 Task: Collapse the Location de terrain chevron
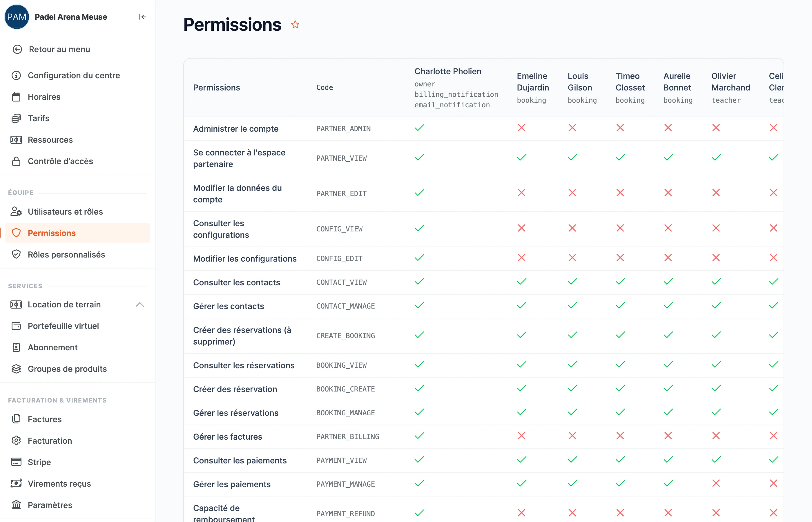140,304
